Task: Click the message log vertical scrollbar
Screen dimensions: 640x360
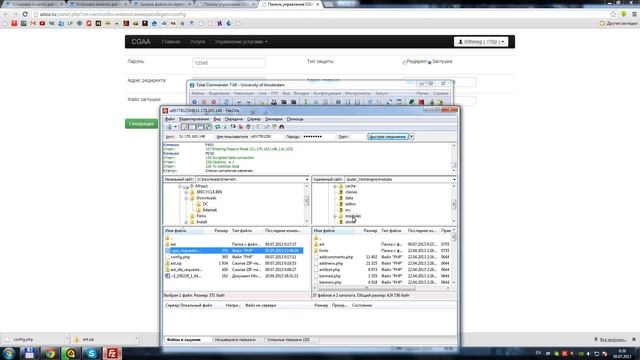Action: [453, 158]
